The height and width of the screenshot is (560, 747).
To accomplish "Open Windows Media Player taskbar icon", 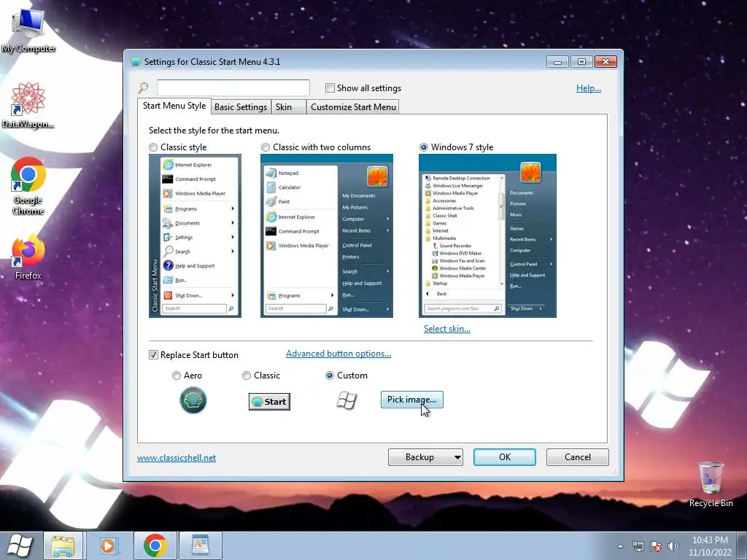I will (108, 545).
